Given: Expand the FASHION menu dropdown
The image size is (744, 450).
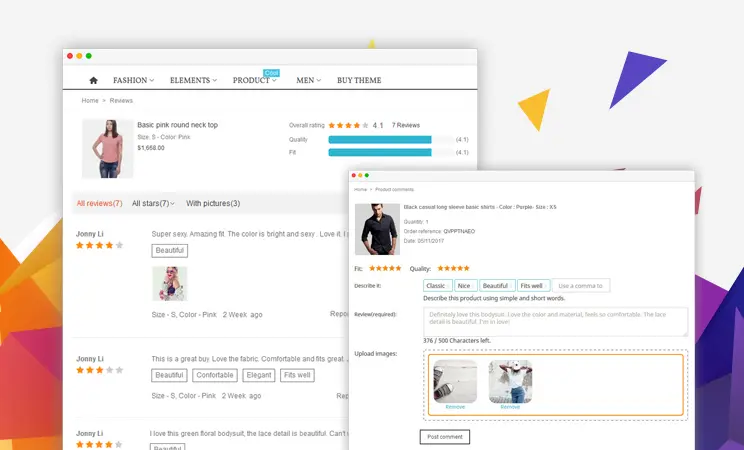Looking at the screenshot, I should point(133,80).
